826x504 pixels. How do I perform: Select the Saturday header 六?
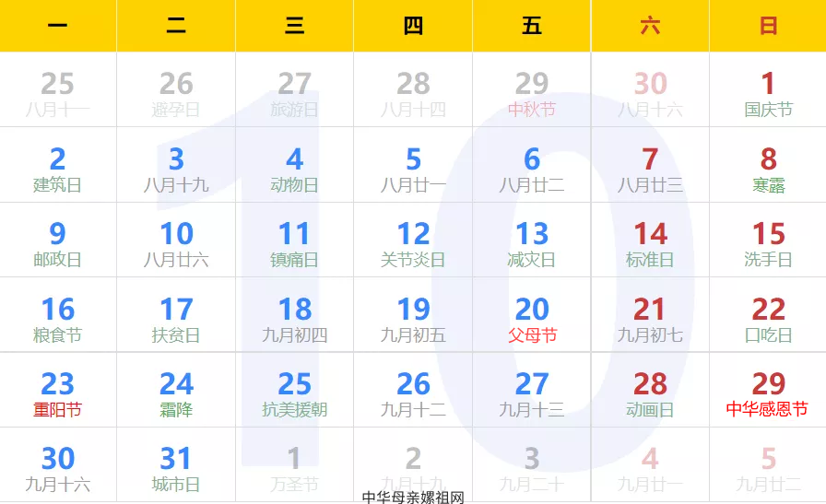pyautogui.click(x=651, y=26)
